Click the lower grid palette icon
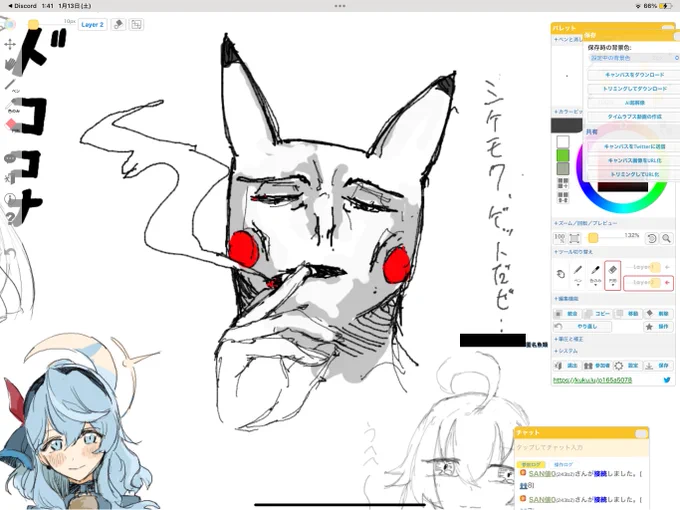The width and height of the screenshot is (680, 510). click(562, 197)
